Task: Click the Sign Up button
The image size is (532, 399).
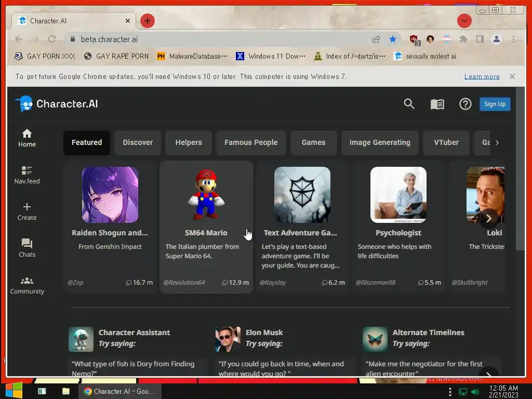Action: (x=495, y=104)
